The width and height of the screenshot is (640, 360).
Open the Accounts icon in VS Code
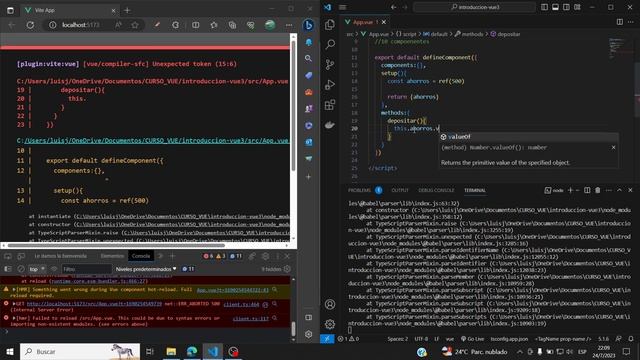[330, 304]
